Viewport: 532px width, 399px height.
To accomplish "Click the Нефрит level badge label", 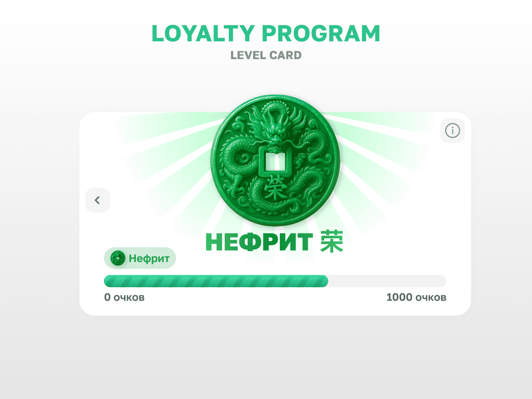I will 149,258.
